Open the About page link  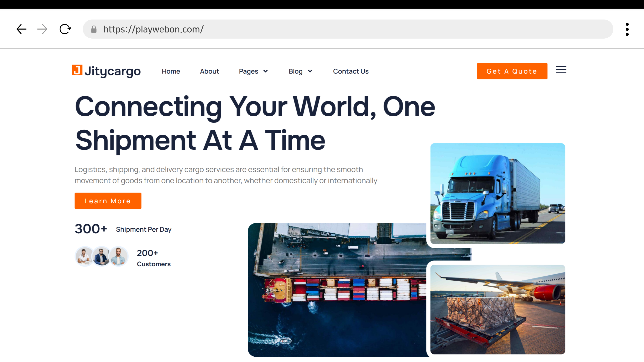point(209,71)
